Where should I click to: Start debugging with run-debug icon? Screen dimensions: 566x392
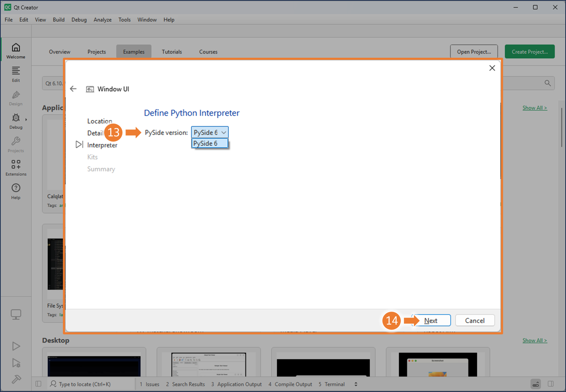pos(16,363)
